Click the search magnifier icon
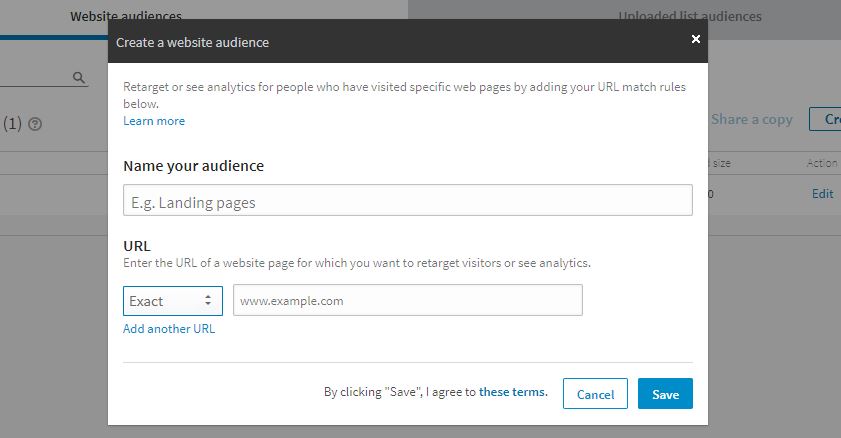841x438 pixels. 79,77
